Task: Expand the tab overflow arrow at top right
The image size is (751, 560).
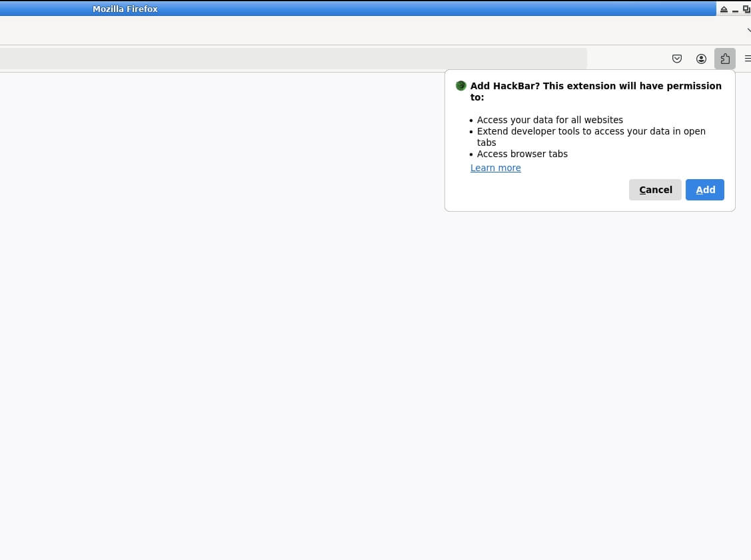Action: coord(748,29)
